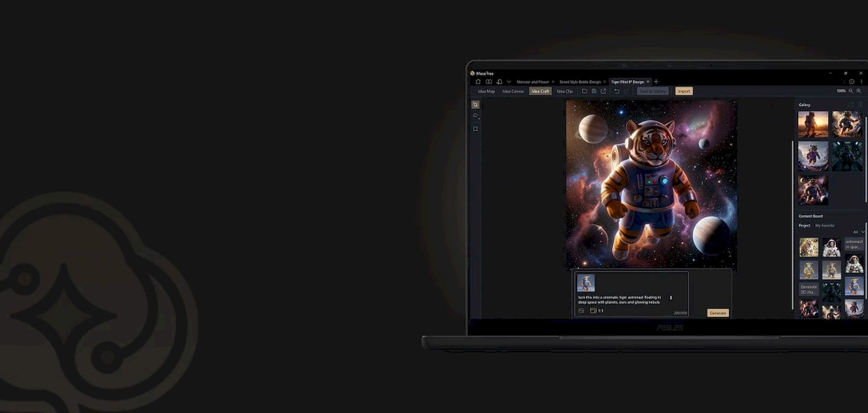The width and height of the screenshot is (868, 413).
Task: Switch to Idea Clip mode
Action: (x=565, y=92)
